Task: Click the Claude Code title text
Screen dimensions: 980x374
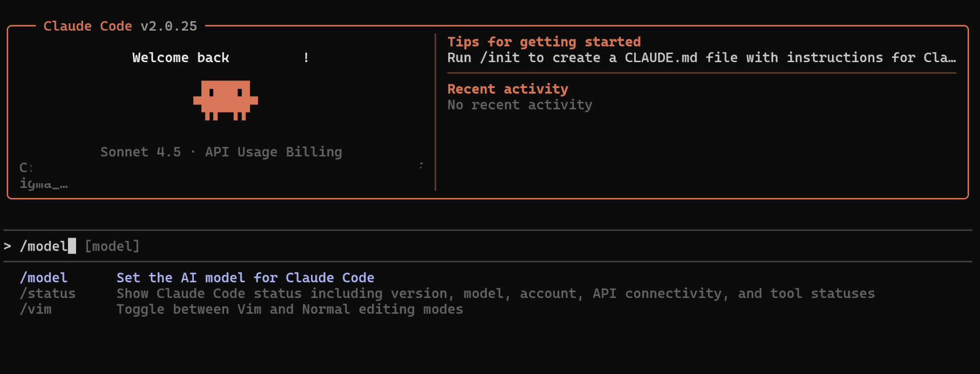Action: 88,26
